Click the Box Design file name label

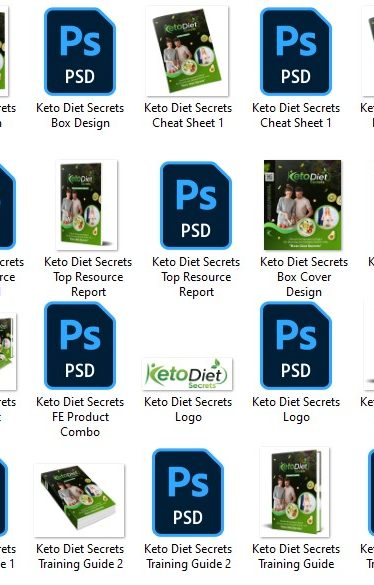point(80,115)
